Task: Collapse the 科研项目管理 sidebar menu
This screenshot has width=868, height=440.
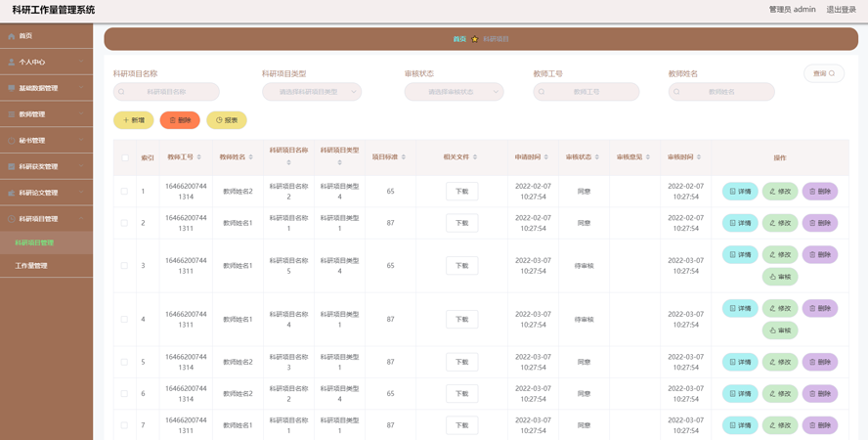Action: (x=47, y=219)
